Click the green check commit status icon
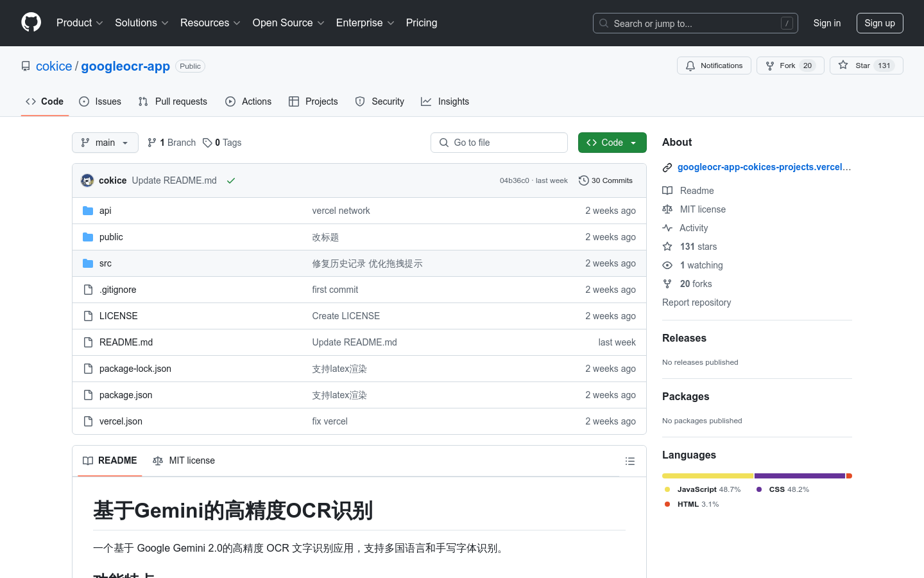Screen dimensions: 924x578 coord(231,180)
